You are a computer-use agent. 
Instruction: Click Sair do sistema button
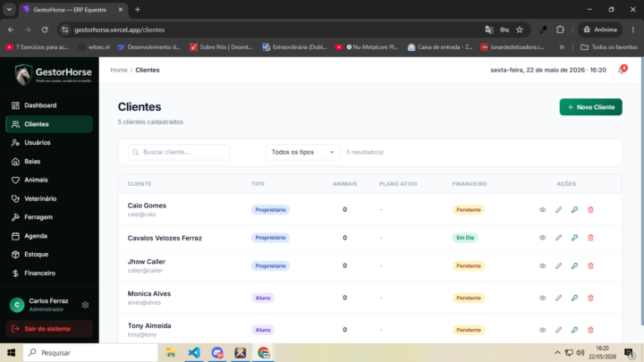pyautogui.click(x=49, y=329)
